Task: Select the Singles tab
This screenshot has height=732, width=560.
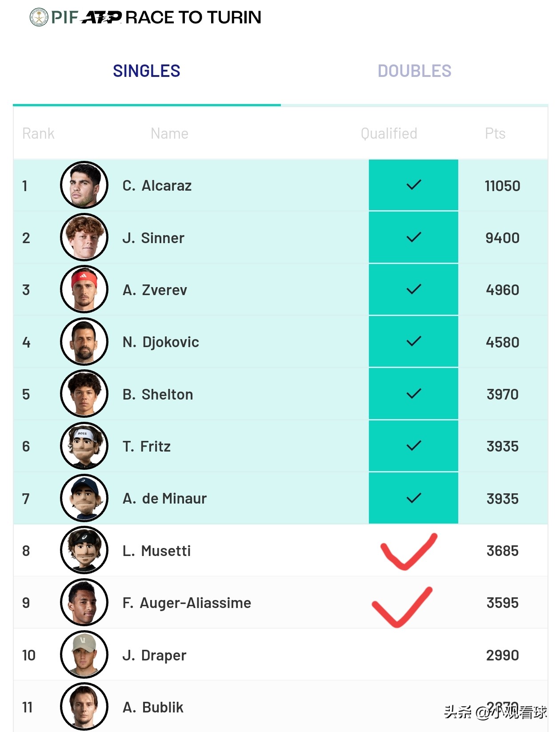Action: (x=147, y=71)
